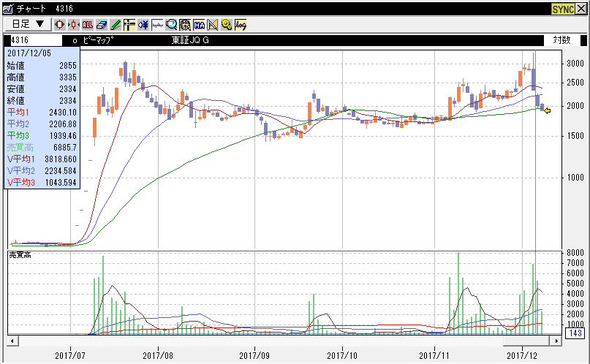Click the red ALL toolbar icon
The width and height of the screenshot is (590, 364).
click(x=88, y=24)
